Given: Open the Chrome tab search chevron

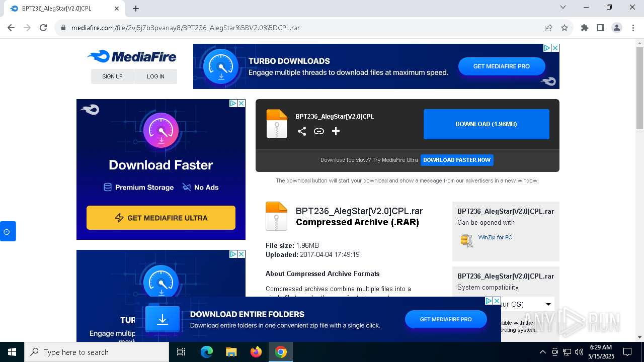Looking at the screenshot, I should click(x=563, y=8).
